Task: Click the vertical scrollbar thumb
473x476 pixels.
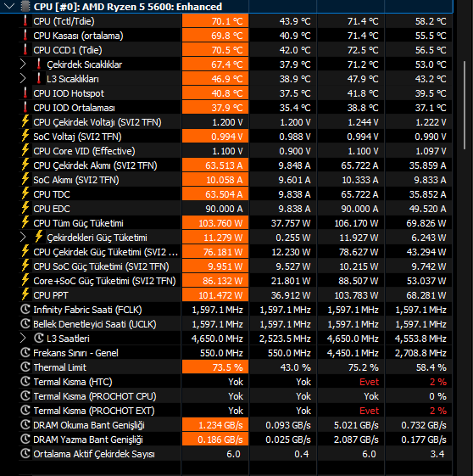Action: (465, 105)
